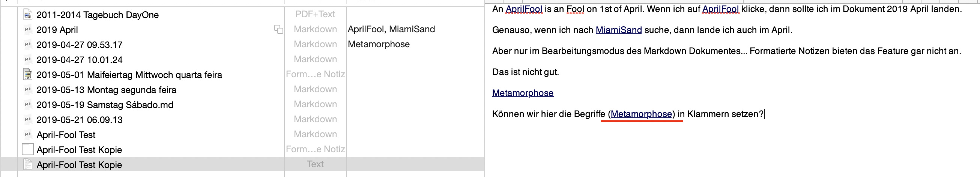This screenshot has height=177, width=980.
Task: Click the formatted note icon for Maifeiertag entry
Action: click(x=28, y=75)
